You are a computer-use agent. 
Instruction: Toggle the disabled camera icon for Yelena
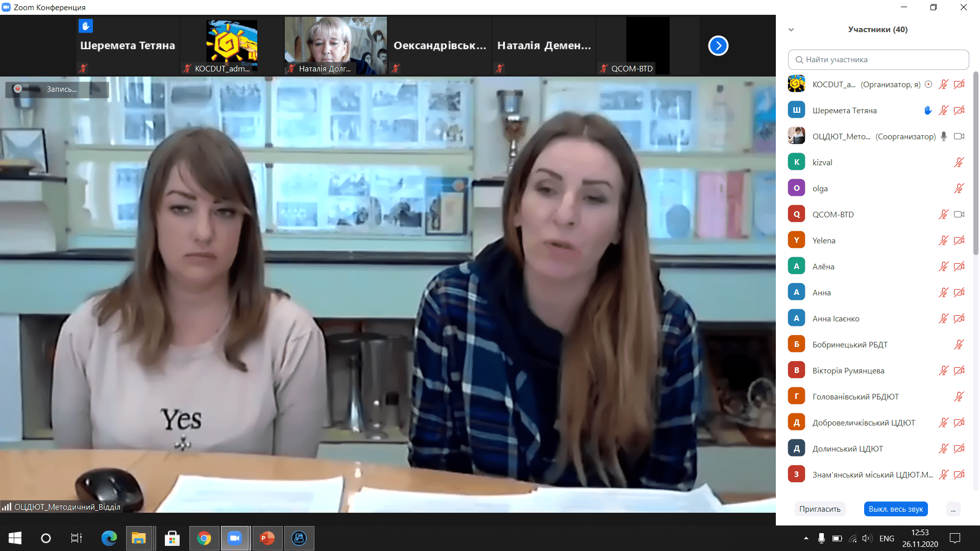[959, 240]
